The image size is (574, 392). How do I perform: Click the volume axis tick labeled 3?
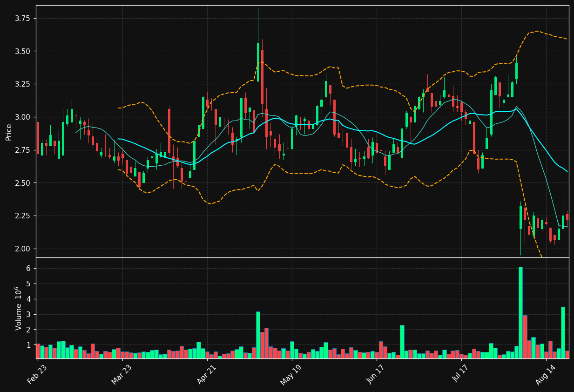coord(28,315)
